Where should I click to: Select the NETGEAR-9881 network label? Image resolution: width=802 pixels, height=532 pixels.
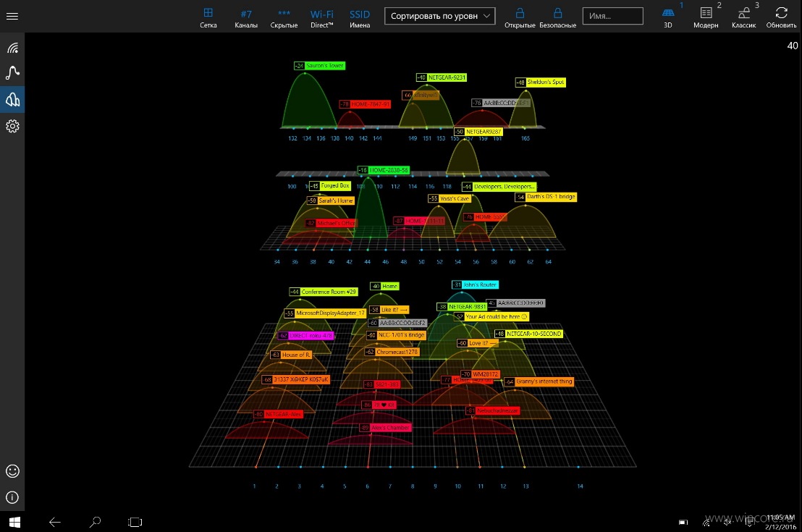click(462, 306)
